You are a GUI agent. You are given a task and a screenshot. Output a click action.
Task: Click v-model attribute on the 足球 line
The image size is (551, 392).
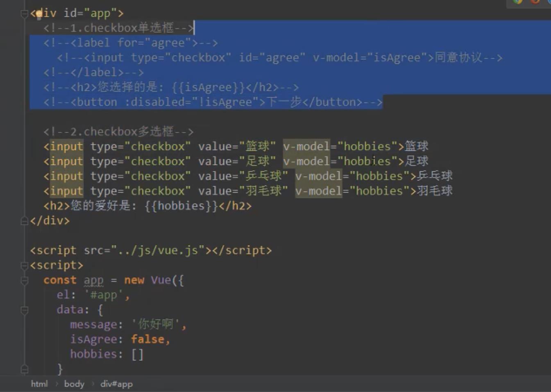pyautogui.click(x=306, y=161)
